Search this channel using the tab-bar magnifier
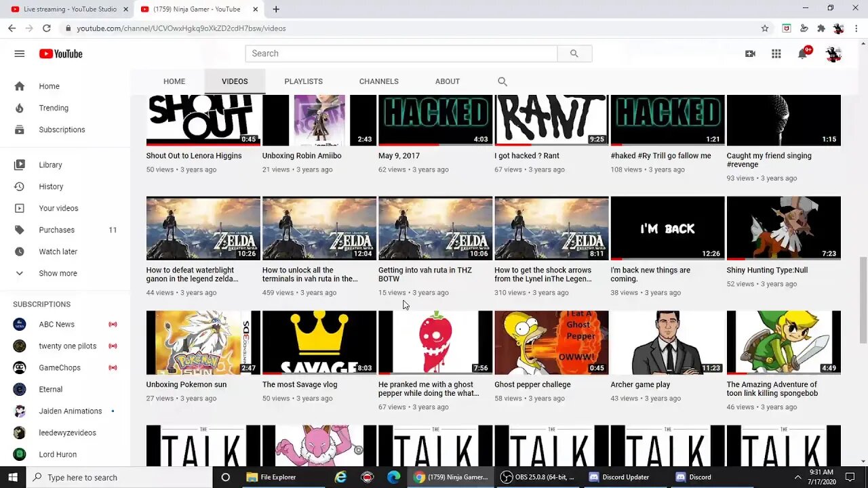Viewport: 868px width, 488px height. pyautogui.click(x=502, y=81)
